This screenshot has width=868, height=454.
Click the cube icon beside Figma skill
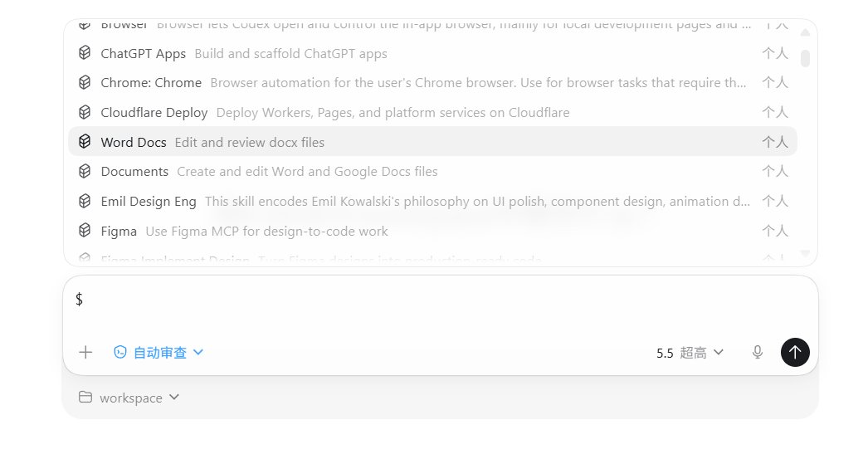click(x=84, y=231)
